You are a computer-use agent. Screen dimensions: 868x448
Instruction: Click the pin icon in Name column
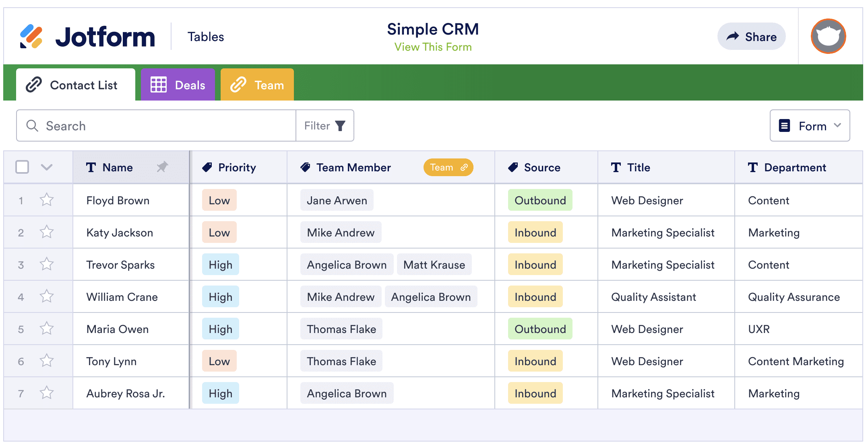[162, 167]
